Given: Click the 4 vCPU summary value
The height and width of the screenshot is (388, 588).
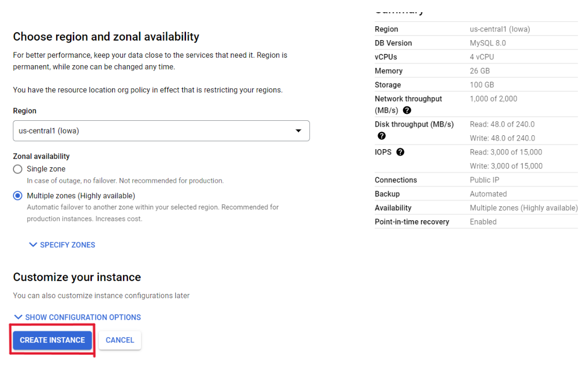Looking at the screenshot, I should (482, 57).
